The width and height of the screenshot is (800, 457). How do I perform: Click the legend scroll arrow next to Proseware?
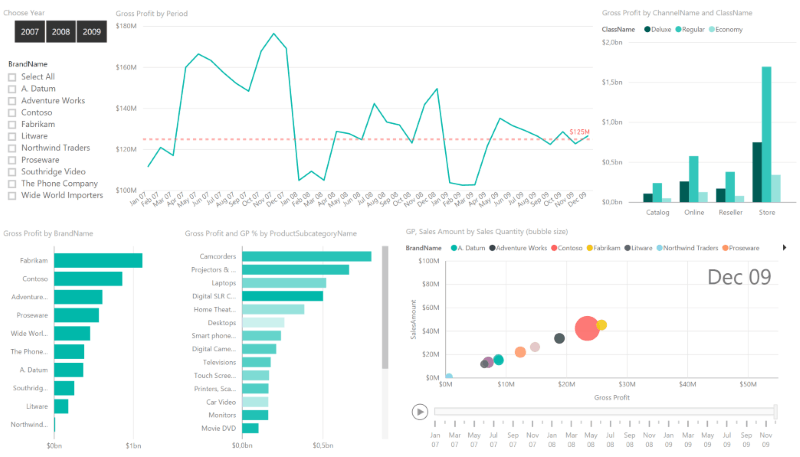coord(784,247)
